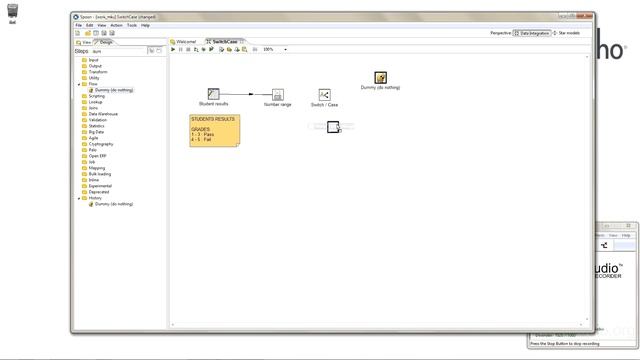Select the Data Integration perspective
640x360 pixels.
coord(532,33)
